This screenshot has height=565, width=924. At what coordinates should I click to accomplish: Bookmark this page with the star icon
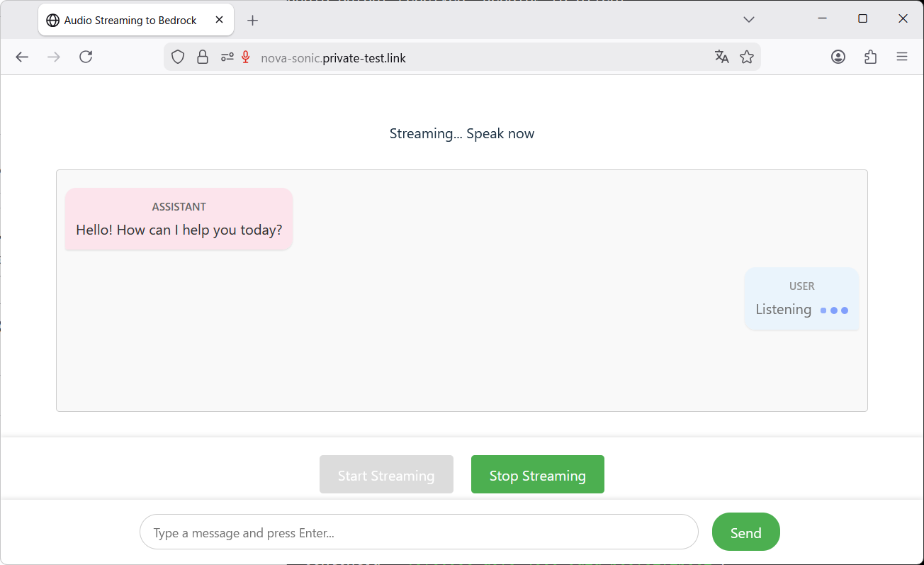coord(747,57)
